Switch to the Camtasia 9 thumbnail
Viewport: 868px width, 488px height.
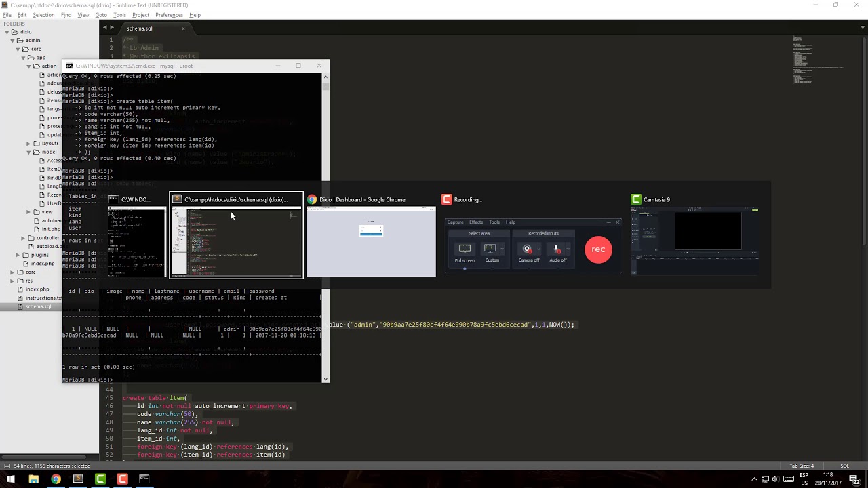pos(696,235)
